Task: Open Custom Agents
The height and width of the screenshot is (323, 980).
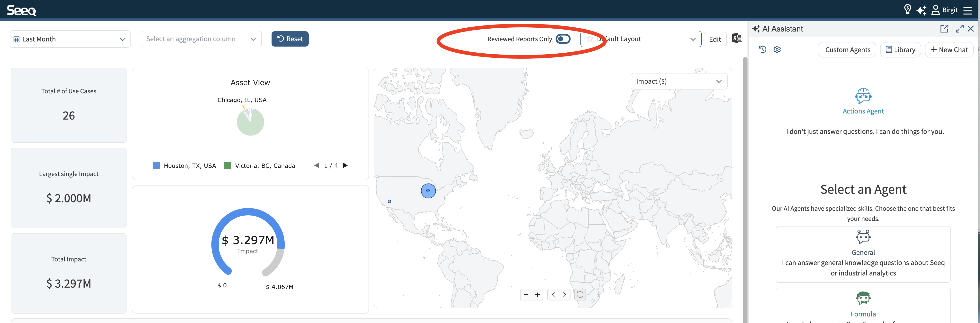Action: 847,50
